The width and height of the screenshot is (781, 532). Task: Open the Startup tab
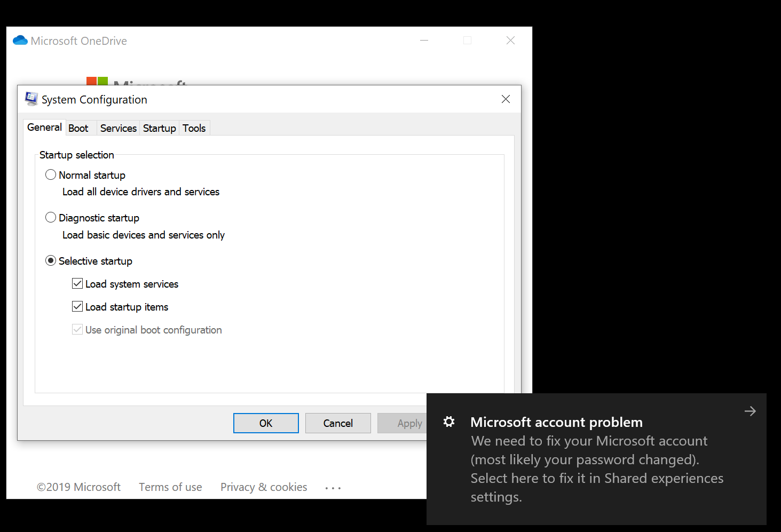(160, 128)
